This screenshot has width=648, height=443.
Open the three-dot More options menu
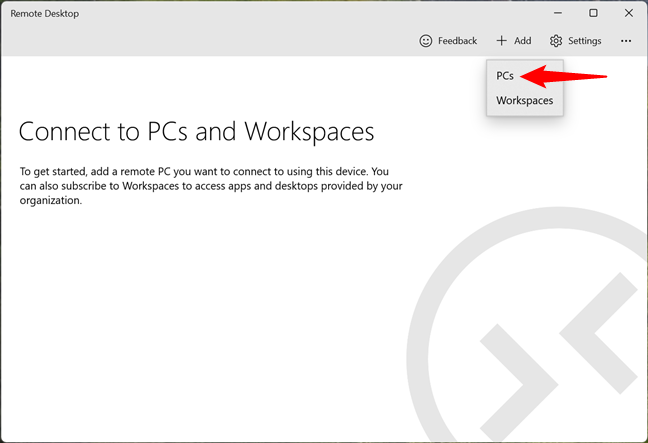pos(626,41)
